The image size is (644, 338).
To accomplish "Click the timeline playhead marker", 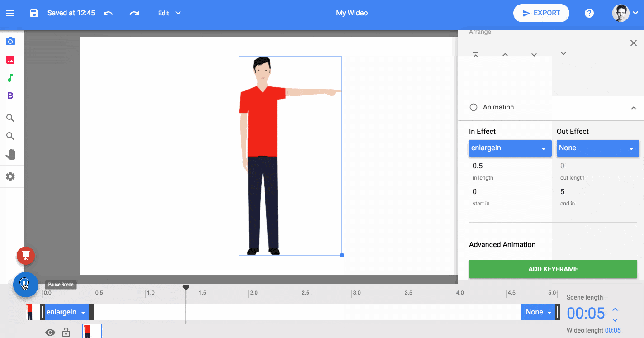I will pos(186,288).
